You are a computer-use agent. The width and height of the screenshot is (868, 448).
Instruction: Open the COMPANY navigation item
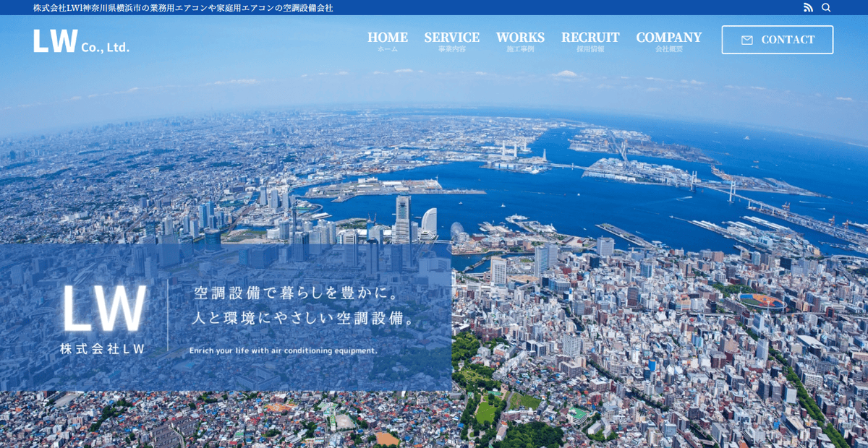(668, 36)
